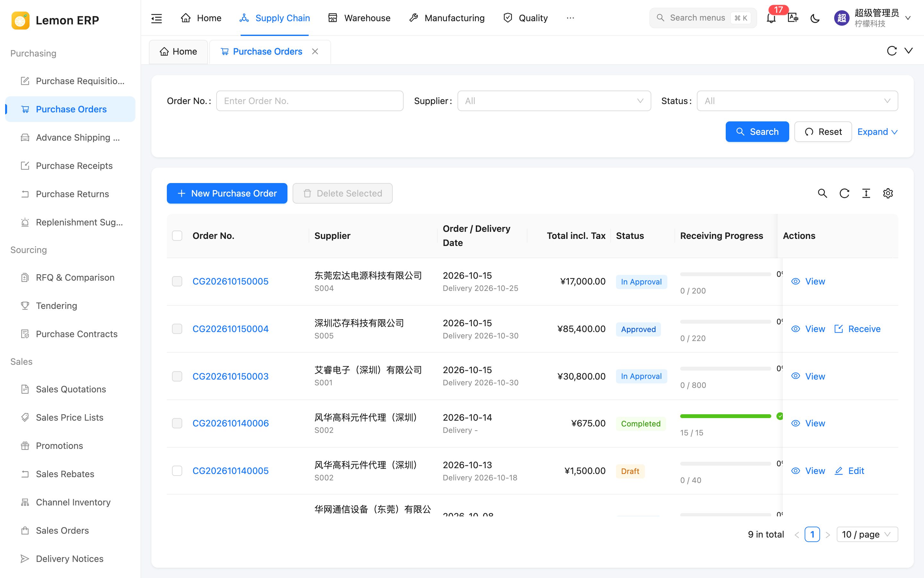Image resolution: width=924 pixels, height=578 pixels.
Task: Open table column settings gear
Action: pyautogui.click(x=888, y=193)
